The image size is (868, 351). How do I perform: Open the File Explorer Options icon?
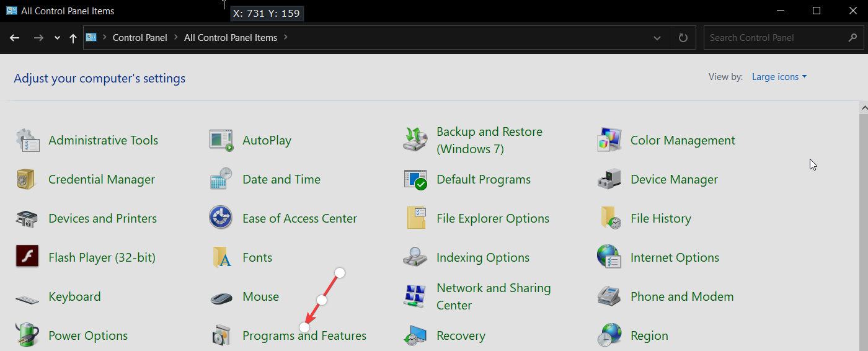[415, 218]
